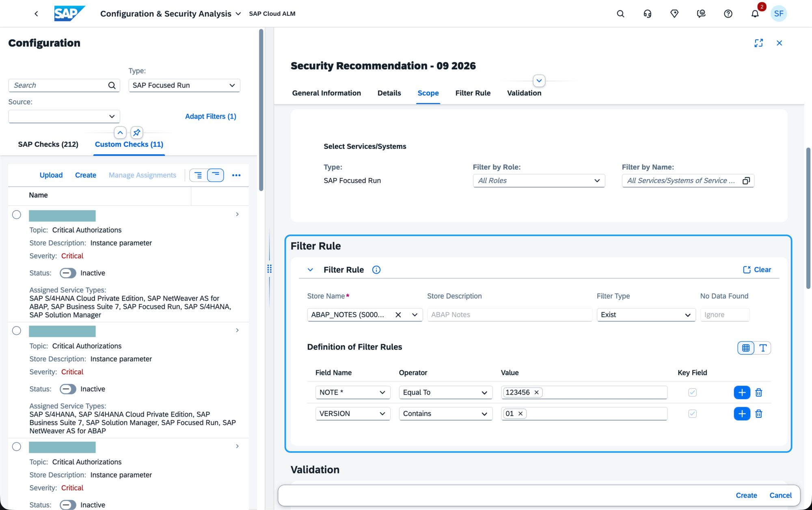Open the global search icon in the header

coord(620,14)
